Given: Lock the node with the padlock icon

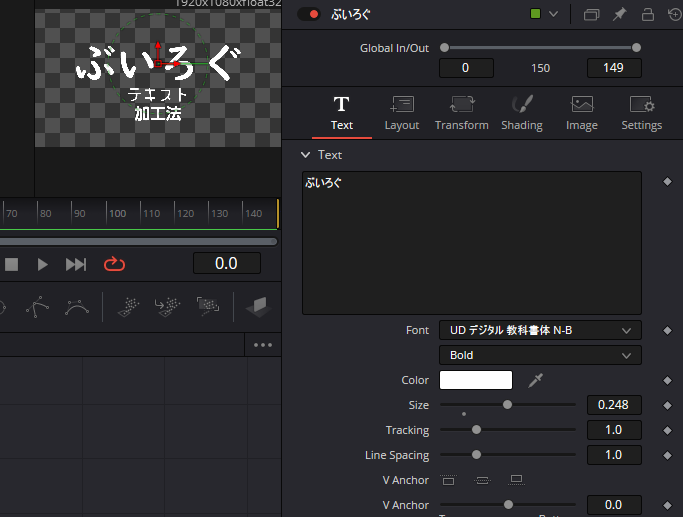Looking at the screenshot, I should [648, 14].
